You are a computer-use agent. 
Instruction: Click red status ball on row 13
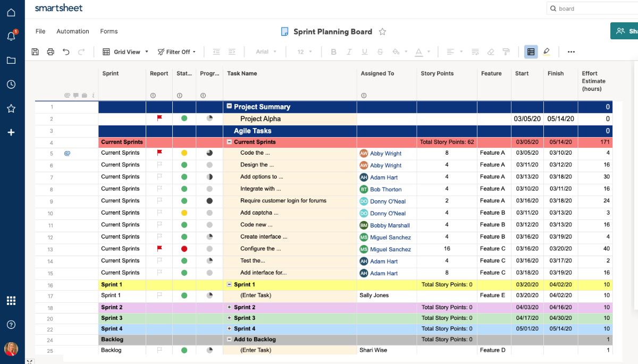[x=184, y=249]
